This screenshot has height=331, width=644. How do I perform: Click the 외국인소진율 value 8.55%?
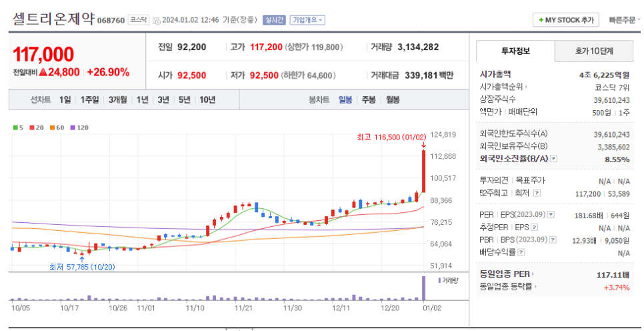pos(617,159)
